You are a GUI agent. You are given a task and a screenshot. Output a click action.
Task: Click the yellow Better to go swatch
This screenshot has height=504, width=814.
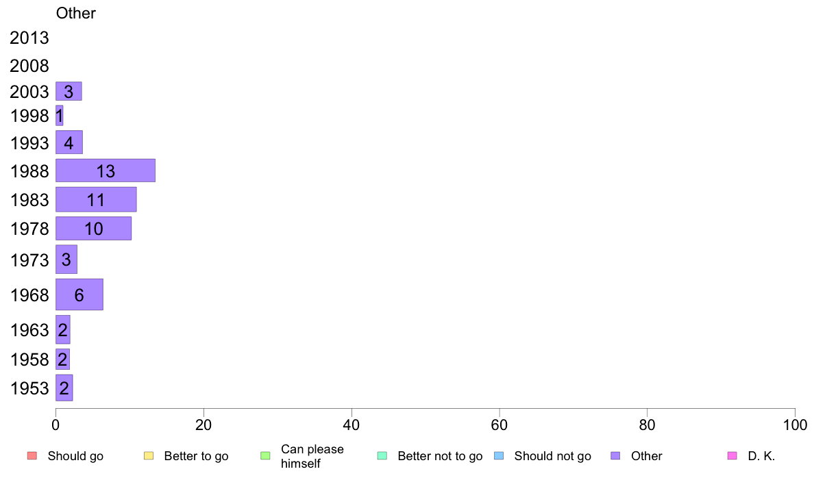pos(149,456)
